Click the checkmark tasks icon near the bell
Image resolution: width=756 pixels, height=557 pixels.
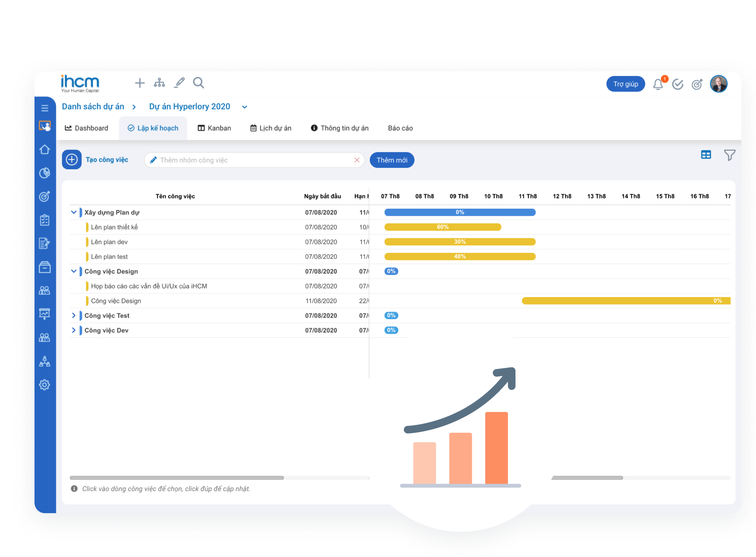tap(678, 84)
